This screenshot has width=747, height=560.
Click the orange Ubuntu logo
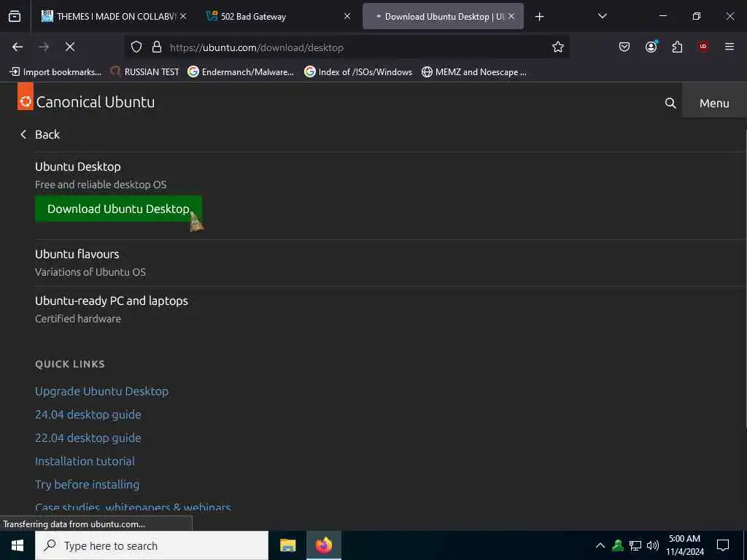click(26, 97)
